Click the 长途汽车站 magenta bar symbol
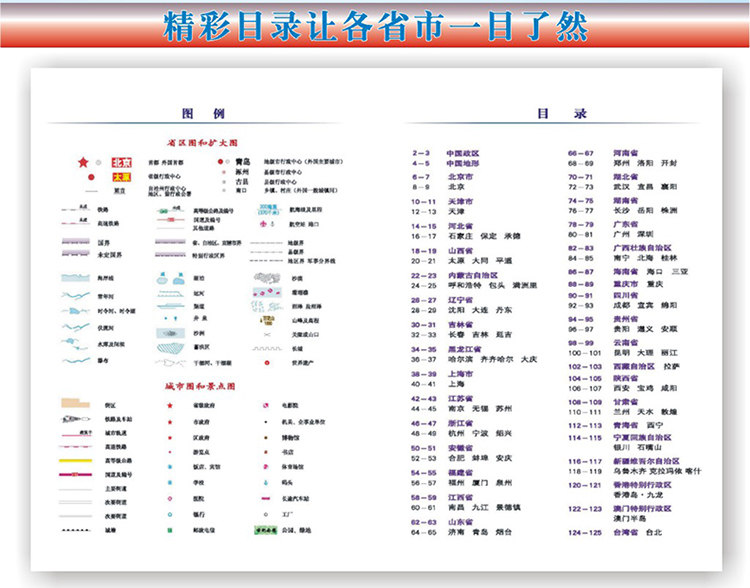The image size is (750, 588). coord(266,499)
